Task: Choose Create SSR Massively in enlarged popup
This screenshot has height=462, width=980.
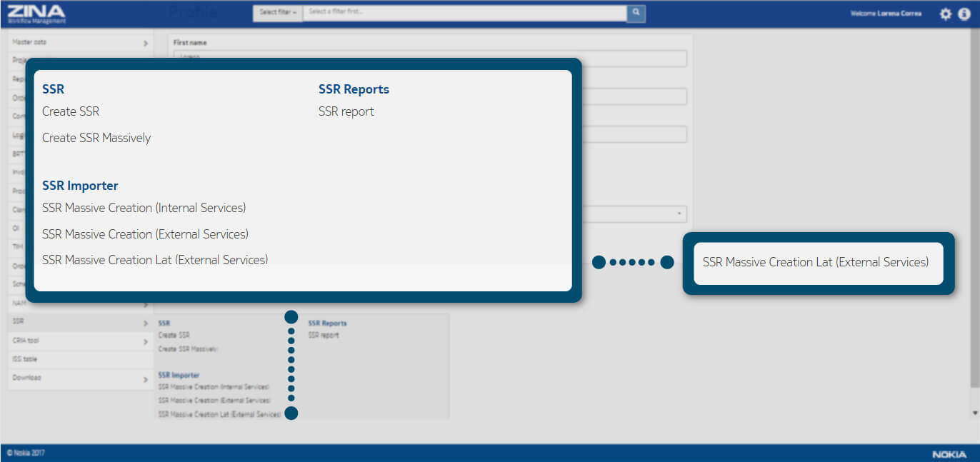Action: click(96, 138)
